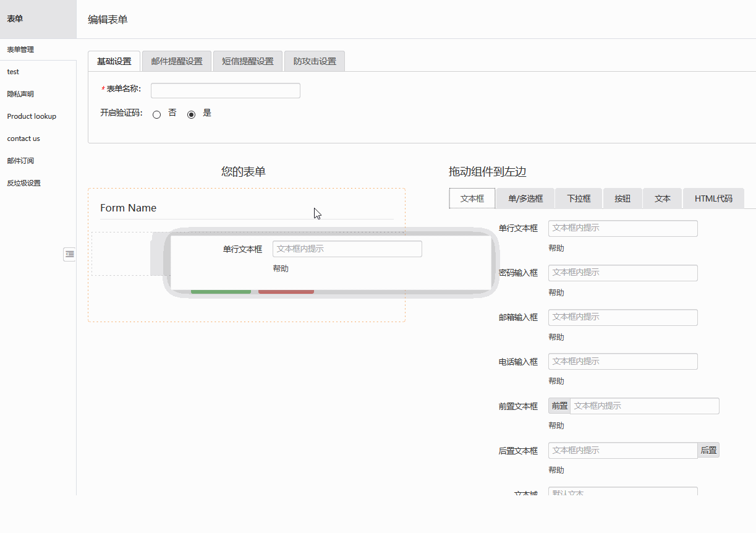Open the 短信提醒设置 tab

(x=247, y=61)
